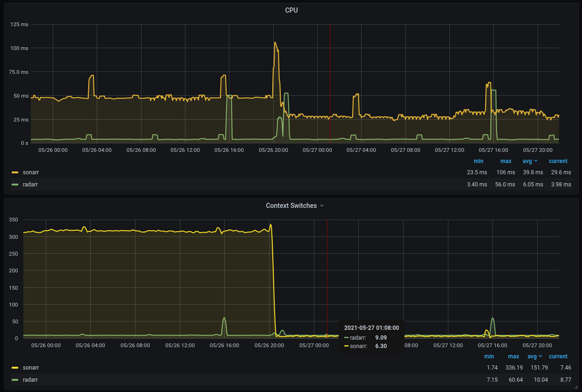The height and width of the screenshot is (392, 582).
Task: Sort CPU legend by max column
Action: click(506, 161)
